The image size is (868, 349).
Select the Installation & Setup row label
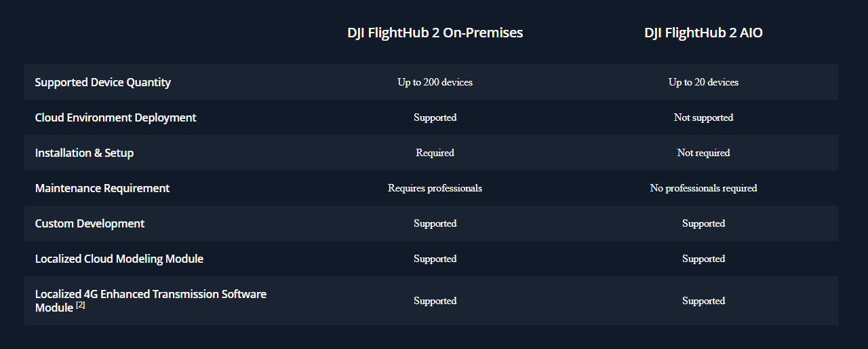[x=84, y=153]
